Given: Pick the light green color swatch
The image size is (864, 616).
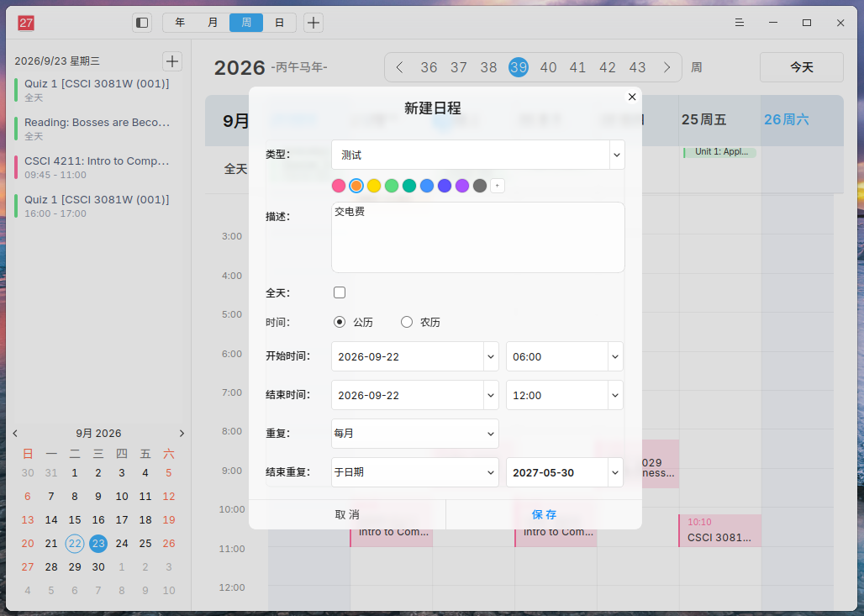Looking at the screenshot, I should pyautogui.click(x=392, y=186).
